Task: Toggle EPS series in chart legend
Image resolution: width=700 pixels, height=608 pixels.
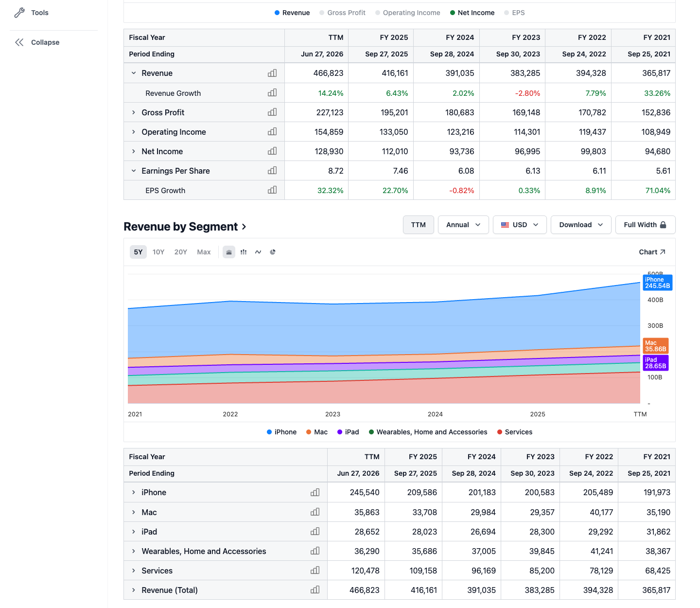Action: pyautogui.click(x=514, y=13)
